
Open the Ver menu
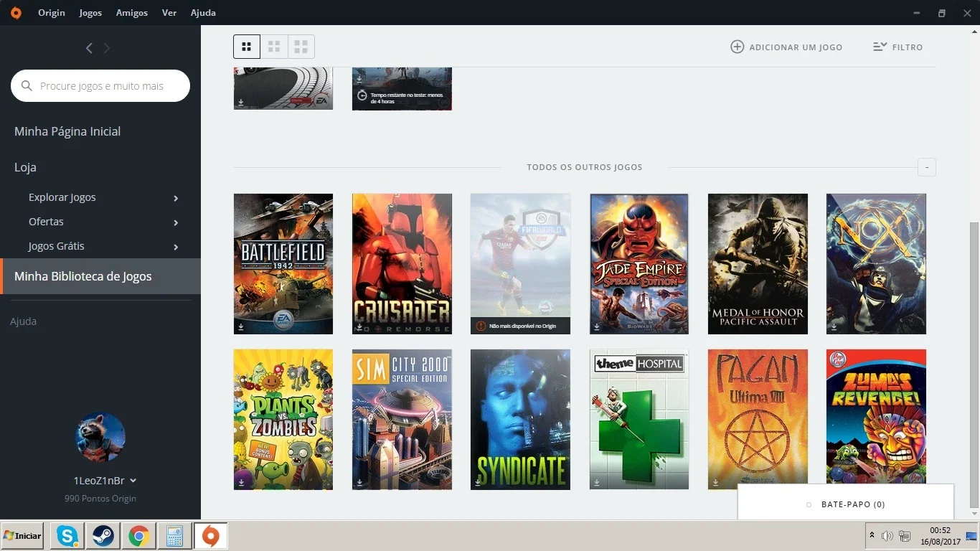169,13
